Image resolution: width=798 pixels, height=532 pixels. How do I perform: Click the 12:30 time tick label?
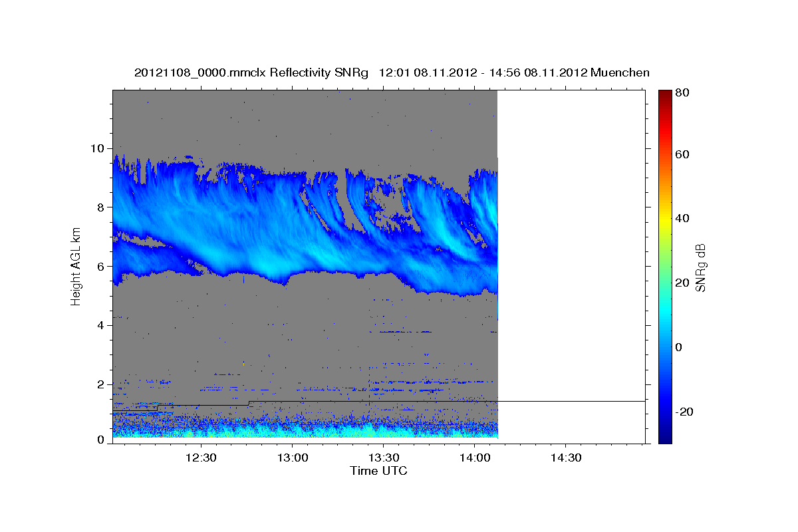[201, 458]
